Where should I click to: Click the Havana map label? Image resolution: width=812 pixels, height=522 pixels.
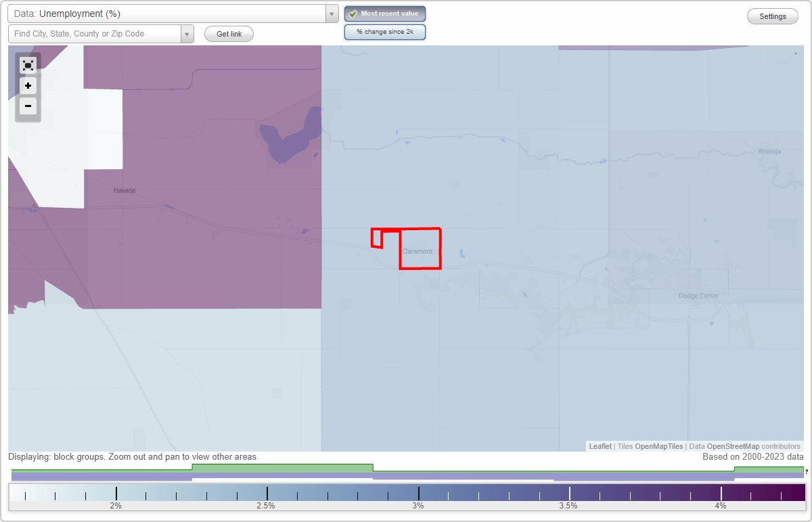[125, 190]
